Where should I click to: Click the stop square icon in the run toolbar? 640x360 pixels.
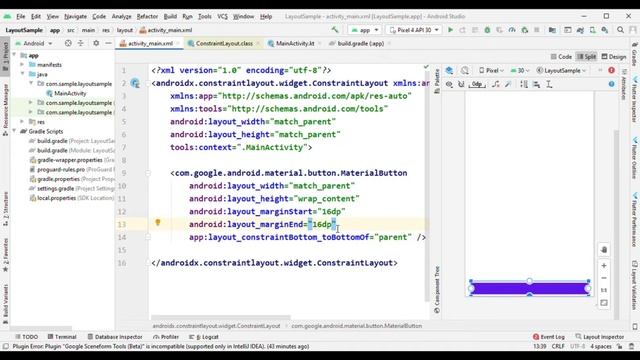coord(537,30)
